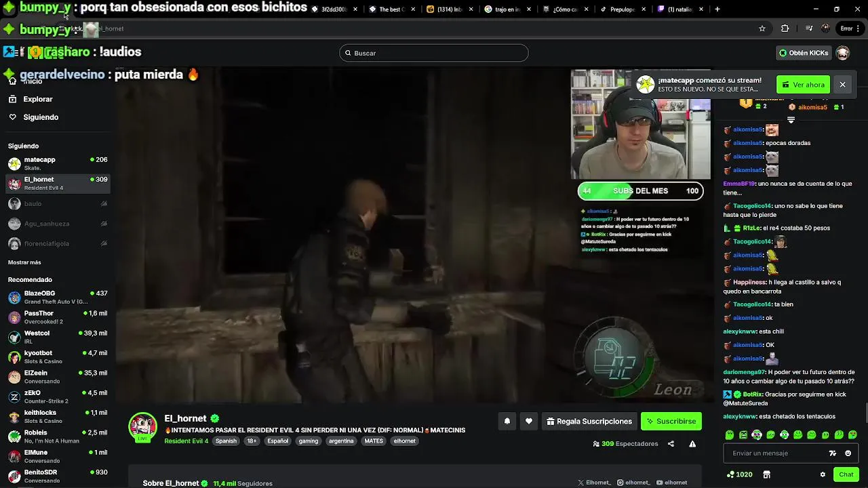868x488 pixels.
Task: Open keithlocks recommended channel
Action: tap(58, 416)
